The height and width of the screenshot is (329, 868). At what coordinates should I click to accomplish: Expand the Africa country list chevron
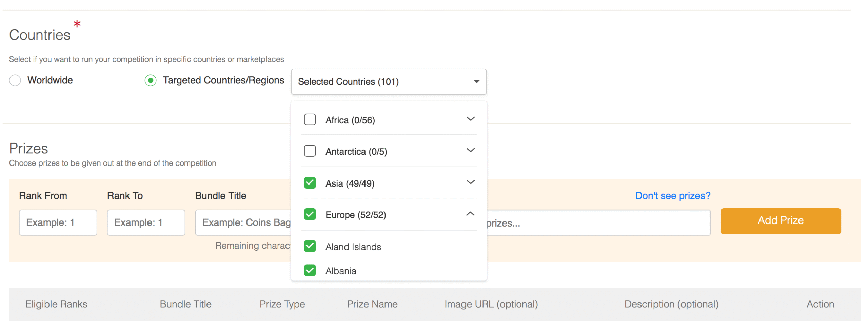[470, 119]
